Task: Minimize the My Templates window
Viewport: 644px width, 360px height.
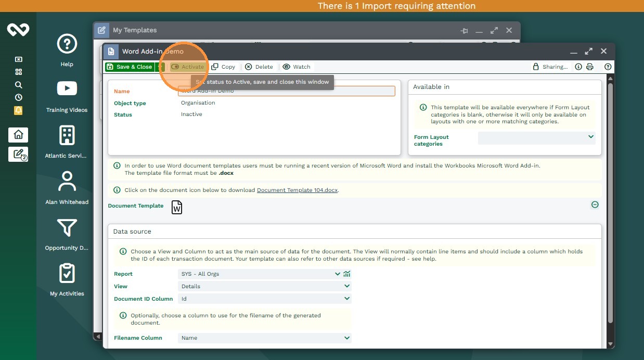Action: (x=479, y=31)
